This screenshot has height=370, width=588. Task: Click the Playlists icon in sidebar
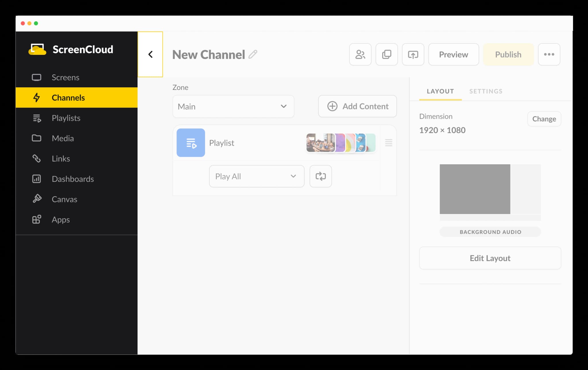pos(37,118)
